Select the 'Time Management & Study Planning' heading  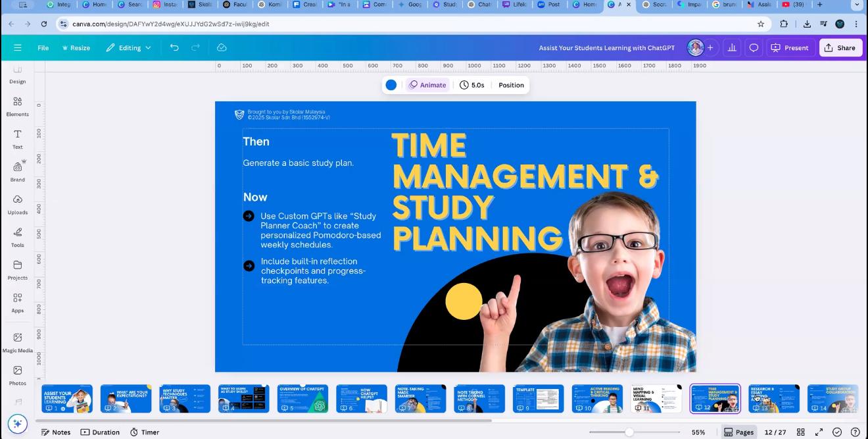pyautogui.click(x=525, y=192)
